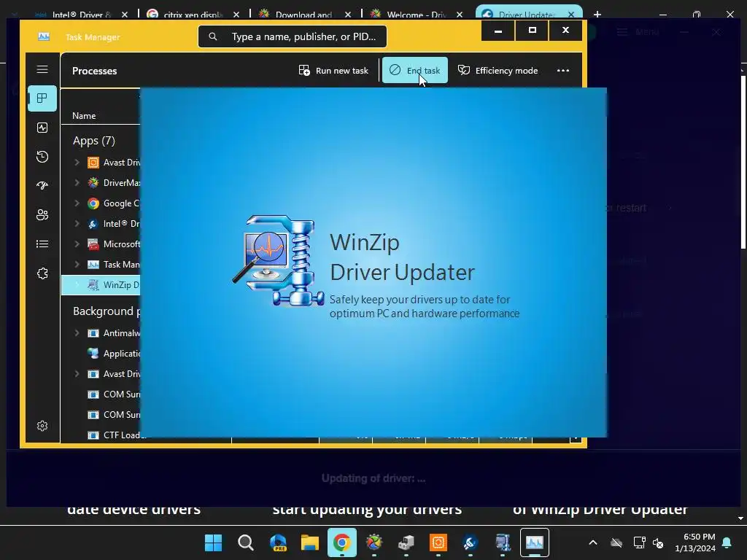Switch to the Download and browser tab

[303, 15]
